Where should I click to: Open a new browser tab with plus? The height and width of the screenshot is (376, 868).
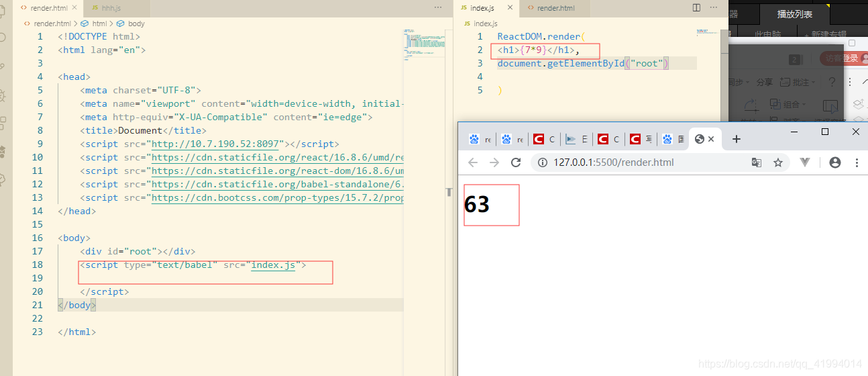[x=737, y=139]
